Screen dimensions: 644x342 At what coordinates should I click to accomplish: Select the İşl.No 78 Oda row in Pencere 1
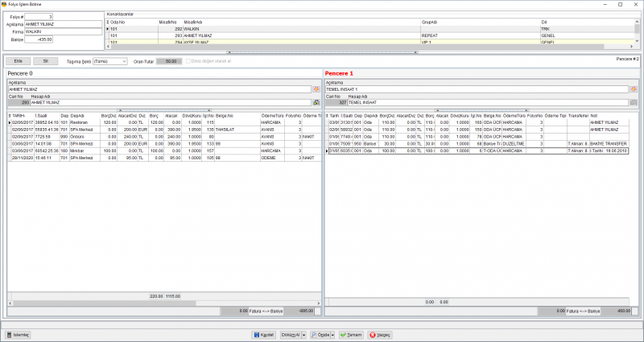coord(478,137)
